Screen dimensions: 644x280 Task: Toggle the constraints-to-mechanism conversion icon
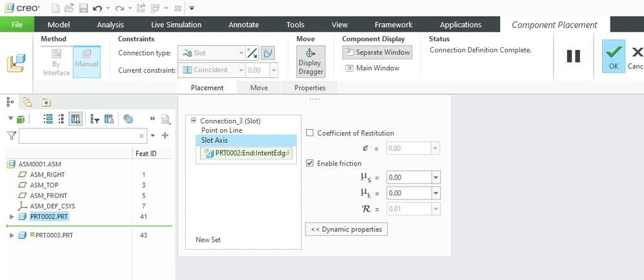268,53
